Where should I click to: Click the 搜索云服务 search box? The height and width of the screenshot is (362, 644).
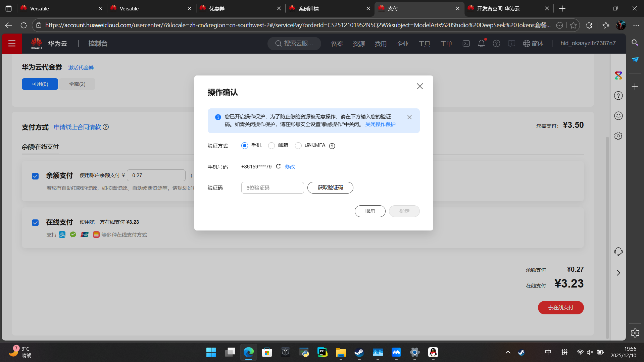294,44
